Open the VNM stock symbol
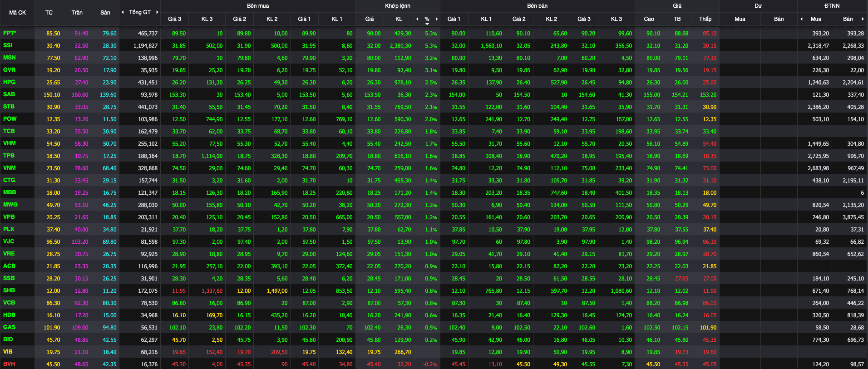Viewport: 868px width, 369px height. (9, 168)
